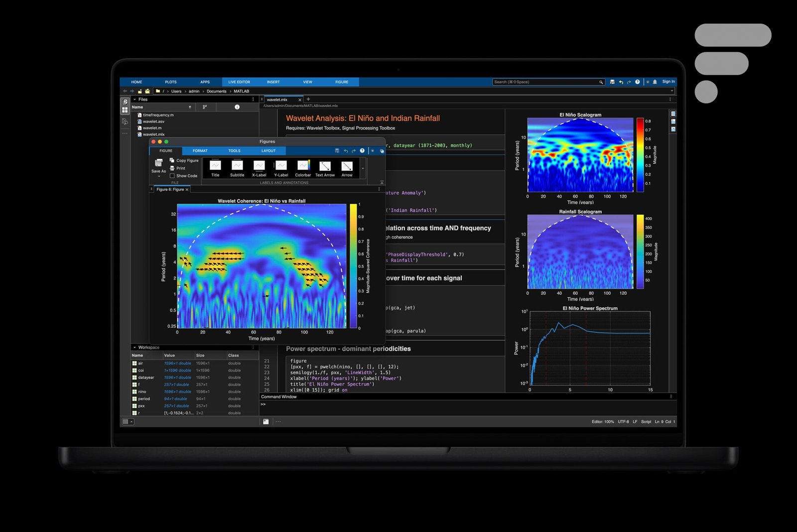Click the Copy Figure icon
The height and width of the screenshot is (532, 797).
click(x=172, y=160)
